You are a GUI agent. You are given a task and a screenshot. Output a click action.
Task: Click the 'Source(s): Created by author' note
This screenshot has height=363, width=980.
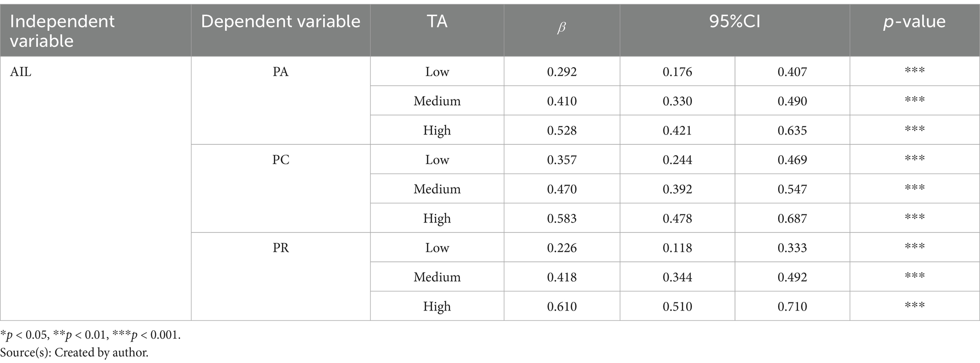click(74, 353)
